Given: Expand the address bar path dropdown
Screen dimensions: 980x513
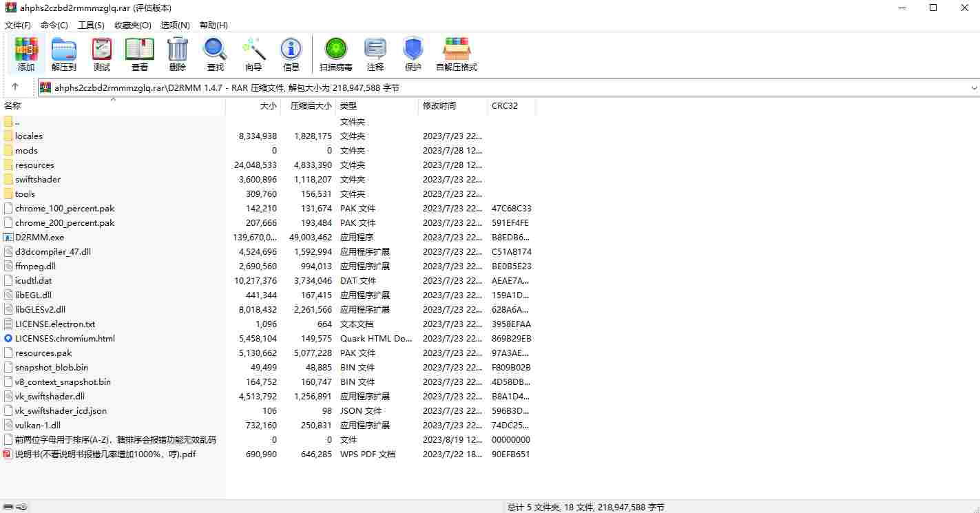Looking at the screenshot, I should click(x=974, y=88).
